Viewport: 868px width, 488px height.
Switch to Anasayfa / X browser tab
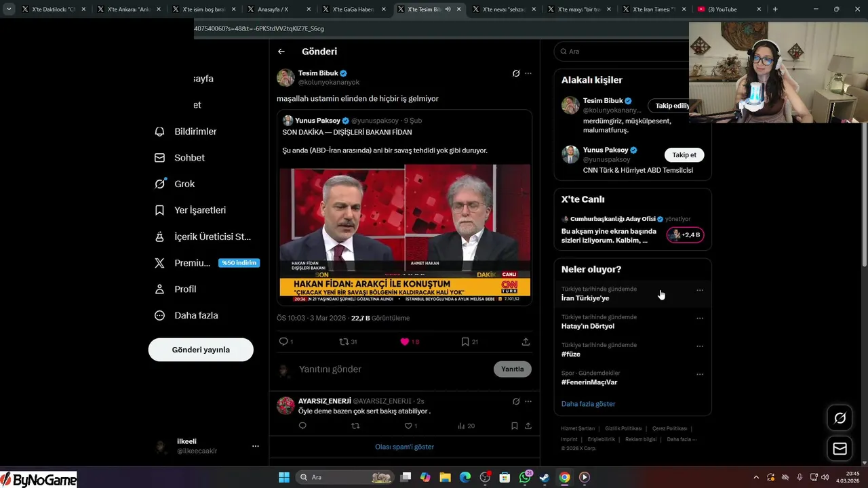point(279,9)
